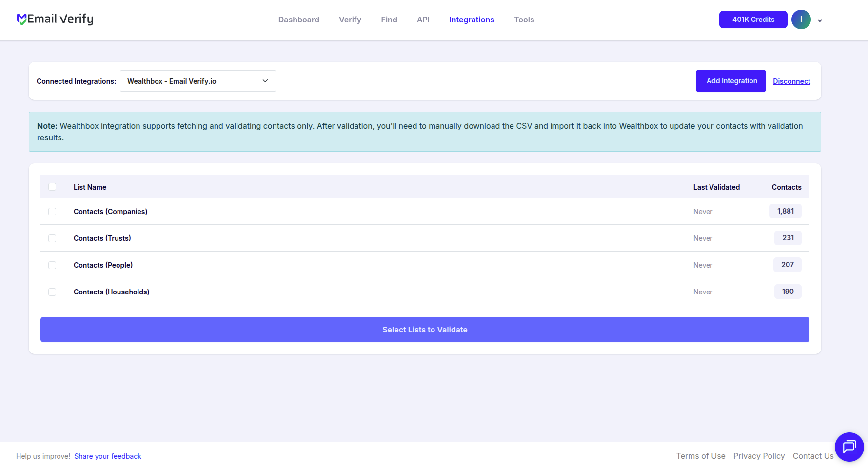Click the 1,881 contacts count badge
868x468 pixels.
(x=786, y=211)
